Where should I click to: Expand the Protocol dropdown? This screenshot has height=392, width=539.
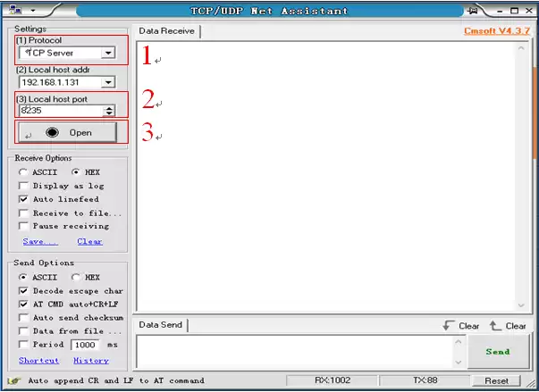point(108,53)
